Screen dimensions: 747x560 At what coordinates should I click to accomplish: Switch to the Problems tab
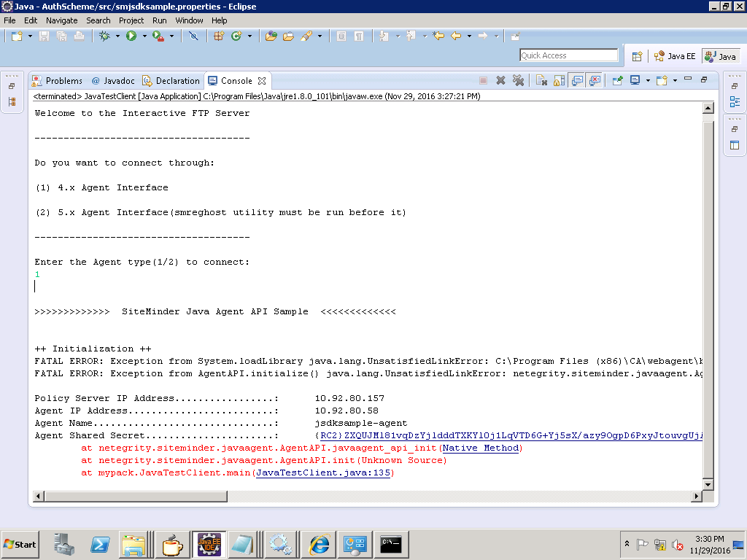(57, 81)
